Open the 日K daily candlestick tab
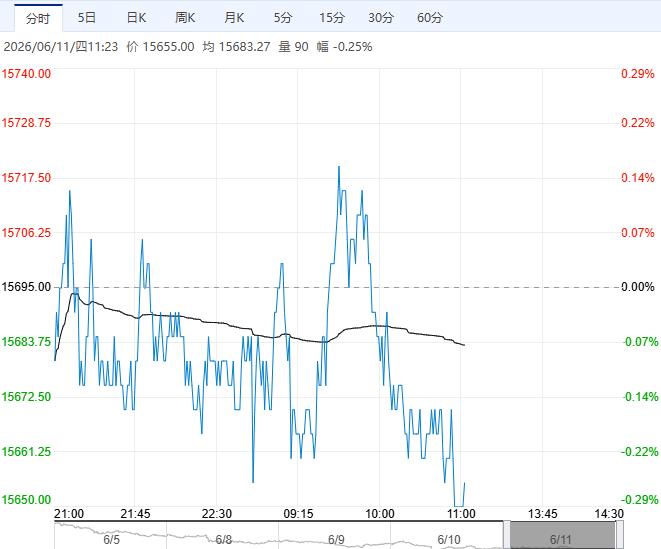 (136, 18)
